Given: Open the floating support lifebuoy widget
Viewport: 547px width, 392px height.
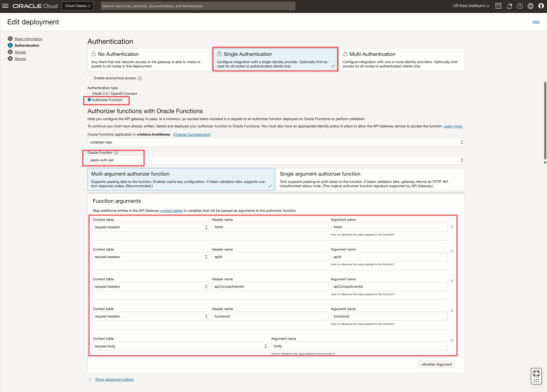Looking at the screenshot, I should (536, 376).
